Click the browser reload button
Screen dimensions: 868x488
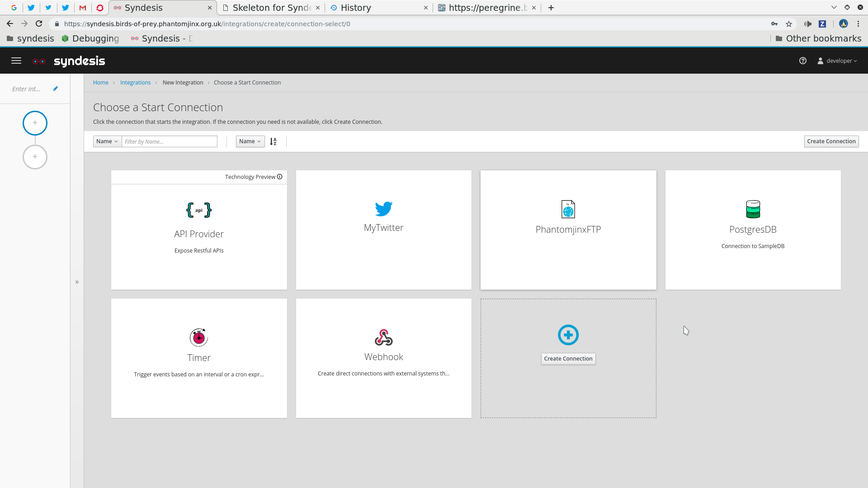pos(39,23)
